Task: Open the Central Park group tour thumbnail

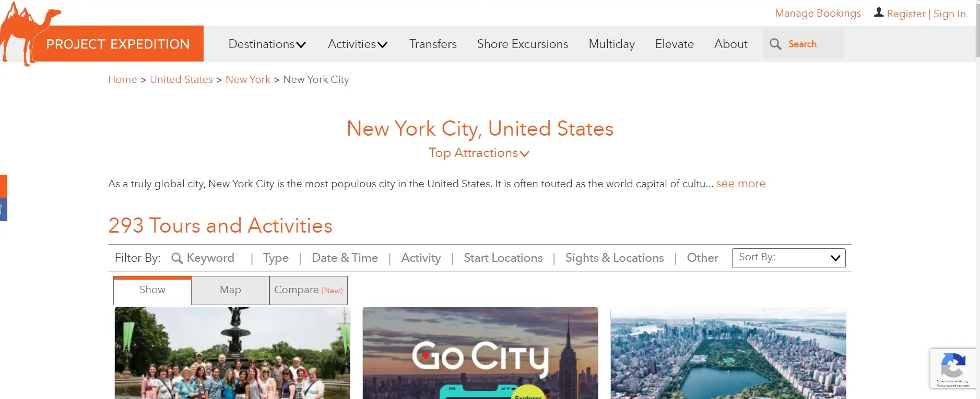Action: click(x=232, y=353)
